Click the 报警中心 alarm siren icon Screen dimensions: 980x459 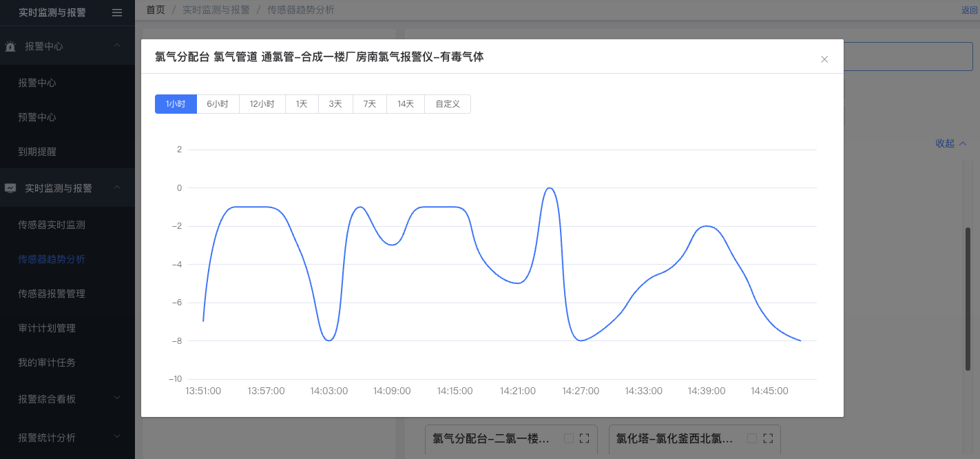tap(10, 47)
